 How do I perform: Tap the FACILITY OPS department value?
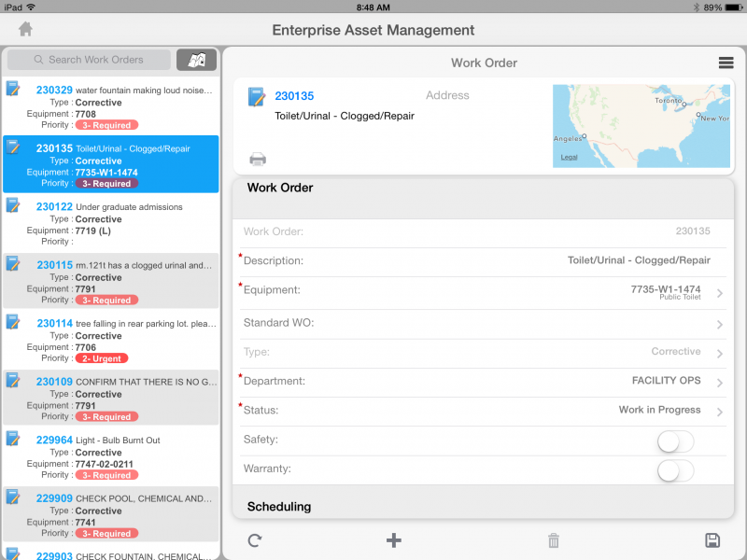(666, 381)
